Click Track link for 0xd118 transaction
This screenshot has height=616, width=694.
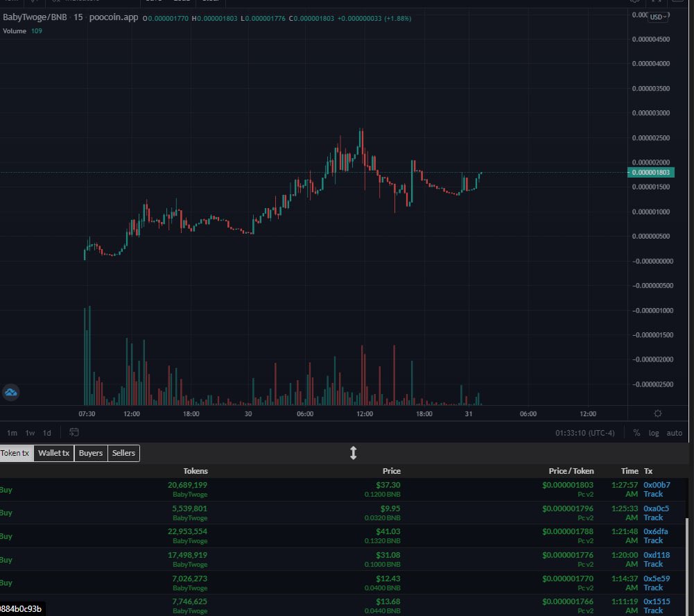[653, 564]
